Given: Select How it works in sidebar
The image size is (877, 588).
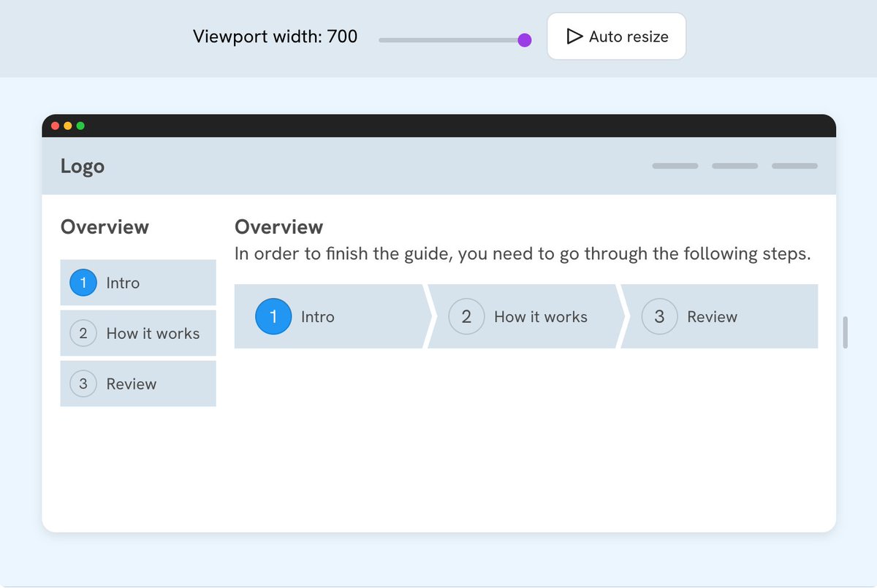Looking at the screenshot, I should tap(138, 333).
